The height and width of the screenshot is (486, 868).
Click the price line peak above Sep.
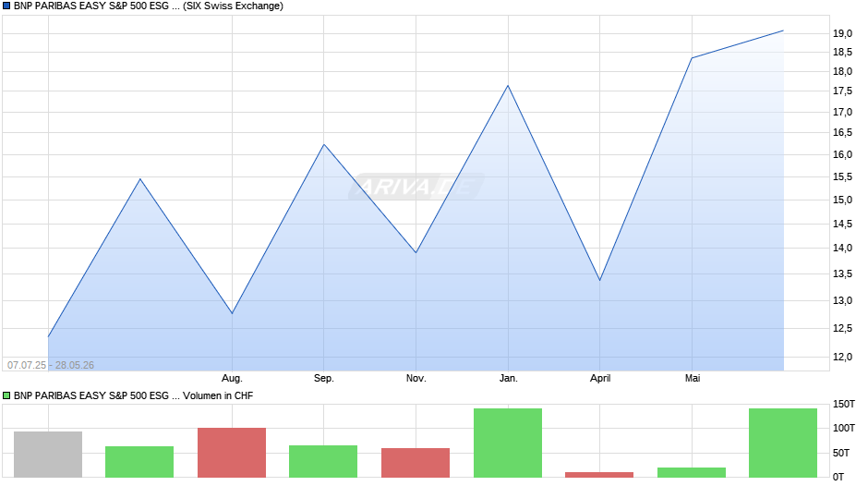point(324,145)
